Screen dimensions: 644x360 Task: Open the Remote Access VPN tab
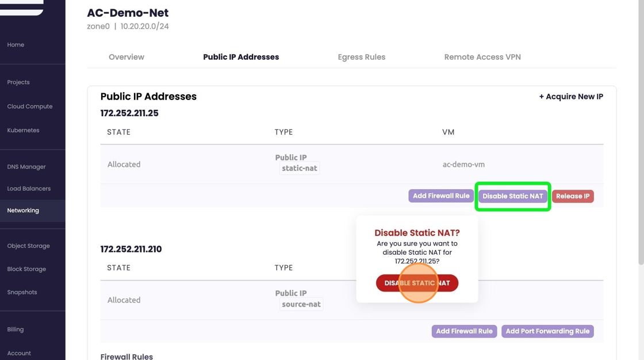tap(482, 57)
